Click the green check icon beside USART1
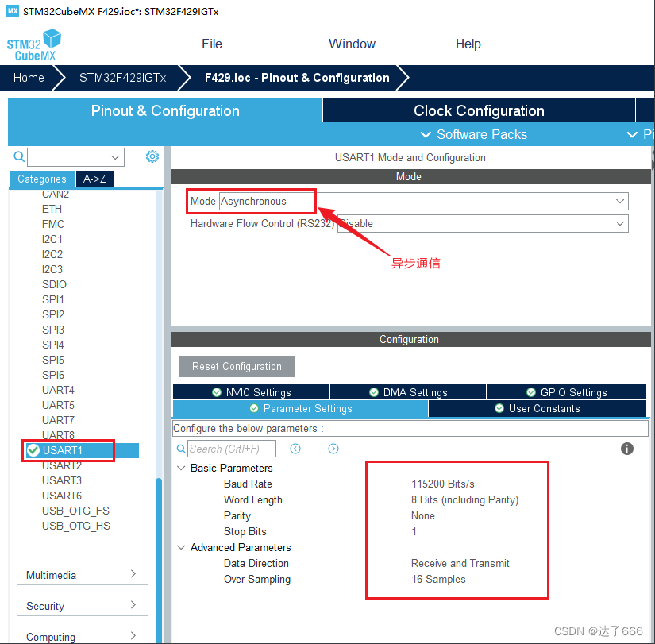Screen dimensions: 655x644 click(33, 450)
